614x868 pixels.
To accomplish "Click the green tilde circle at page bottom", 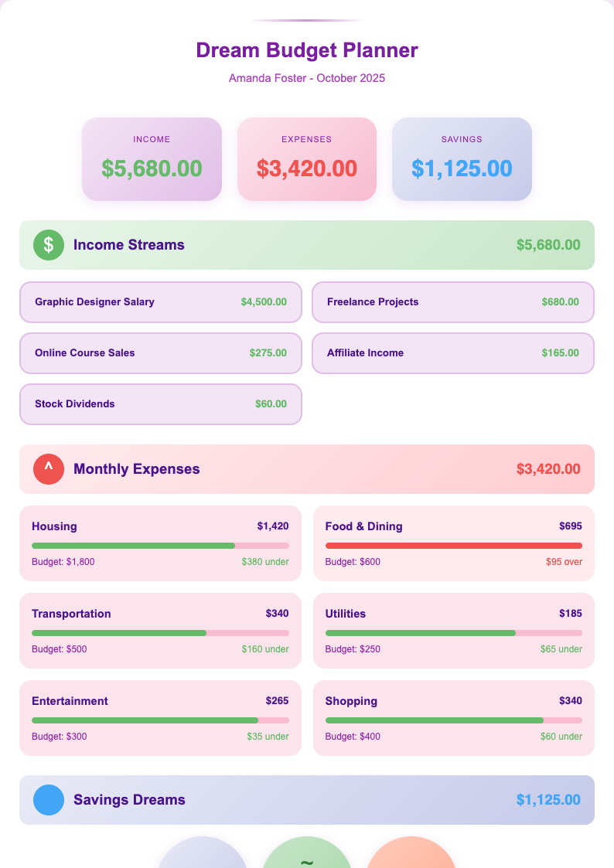I will click(x=306, y=858).
